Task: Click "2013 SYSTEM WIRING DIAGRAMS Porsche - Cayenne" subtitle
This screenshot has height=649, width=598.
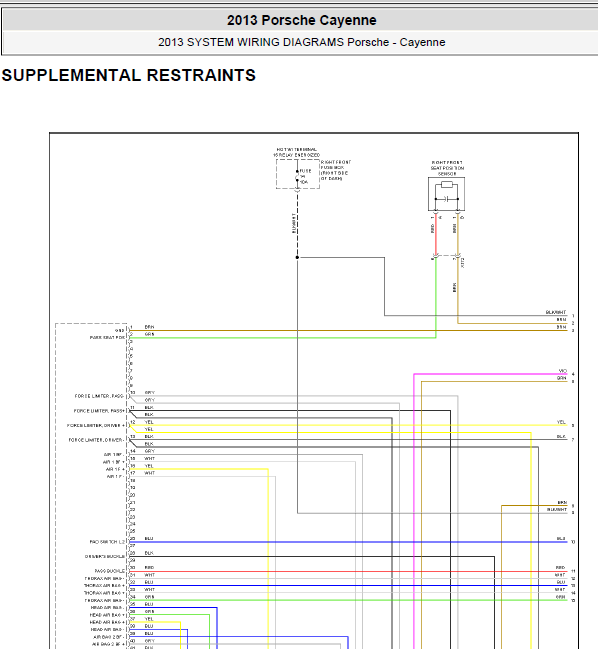Action: click(x=301, y=42)
